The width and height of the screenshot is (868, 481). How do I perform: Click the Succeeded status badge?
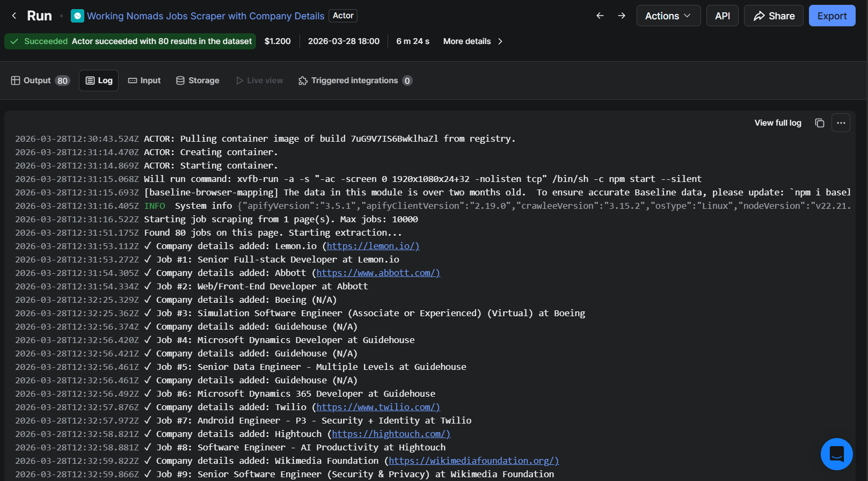[130, 41]
